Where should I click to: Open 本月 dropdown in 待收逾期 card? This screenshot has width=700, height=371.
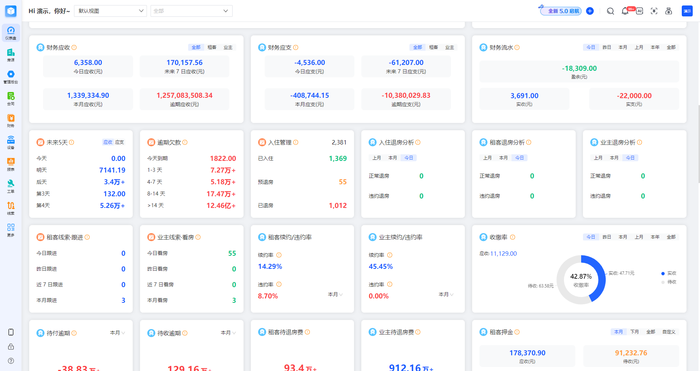tap(228, 333)
